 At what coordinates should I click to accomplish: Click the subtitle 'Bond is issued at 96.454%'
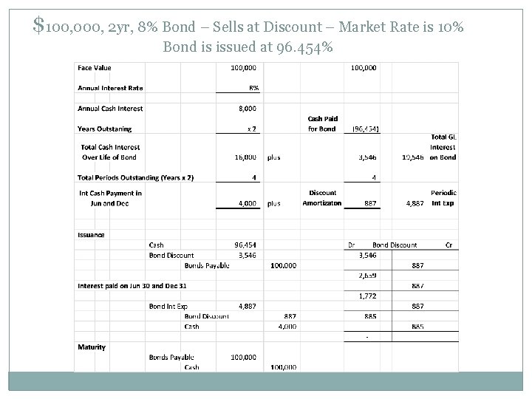coord(248,48)
